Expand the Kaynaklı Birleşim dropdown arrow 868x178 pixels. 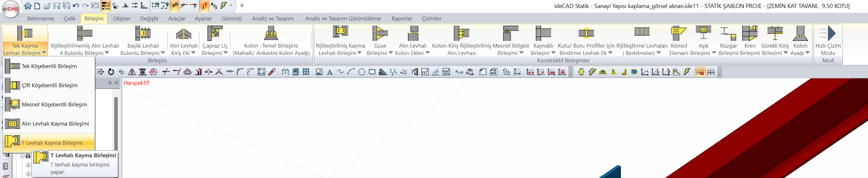point(553,53)
